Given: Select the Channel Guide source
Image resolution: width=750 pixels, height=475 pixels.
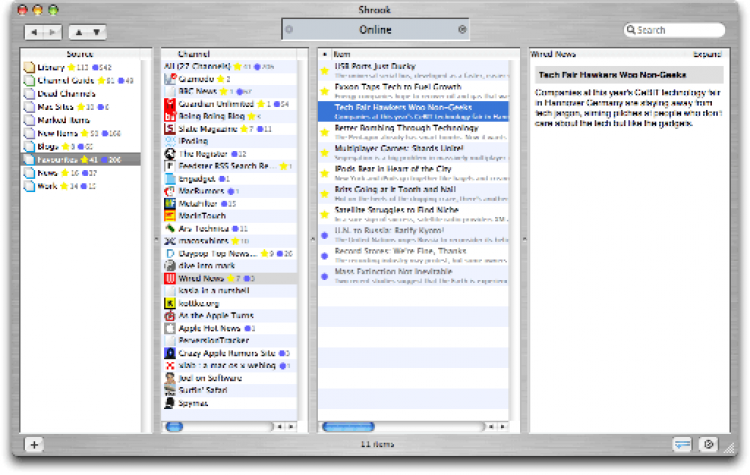Looking at the screenshot, I should 81,80.
